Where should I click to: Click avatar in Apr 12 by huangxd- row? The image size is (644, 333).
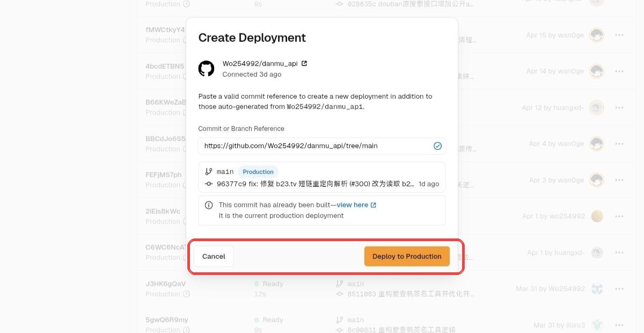click(597, 108)
